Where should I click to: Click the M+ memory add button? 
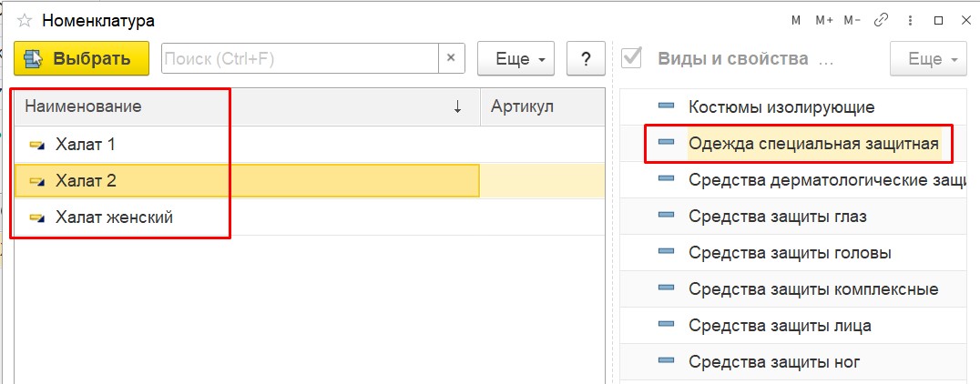click(824, 21)
